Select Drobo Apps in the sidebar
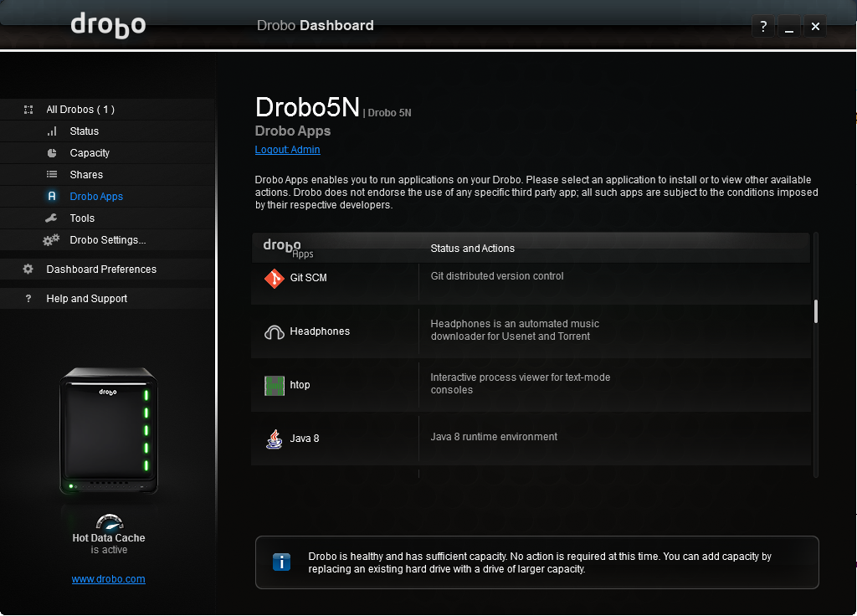Screen dimensions: 857x616 [x=96, y=197]
